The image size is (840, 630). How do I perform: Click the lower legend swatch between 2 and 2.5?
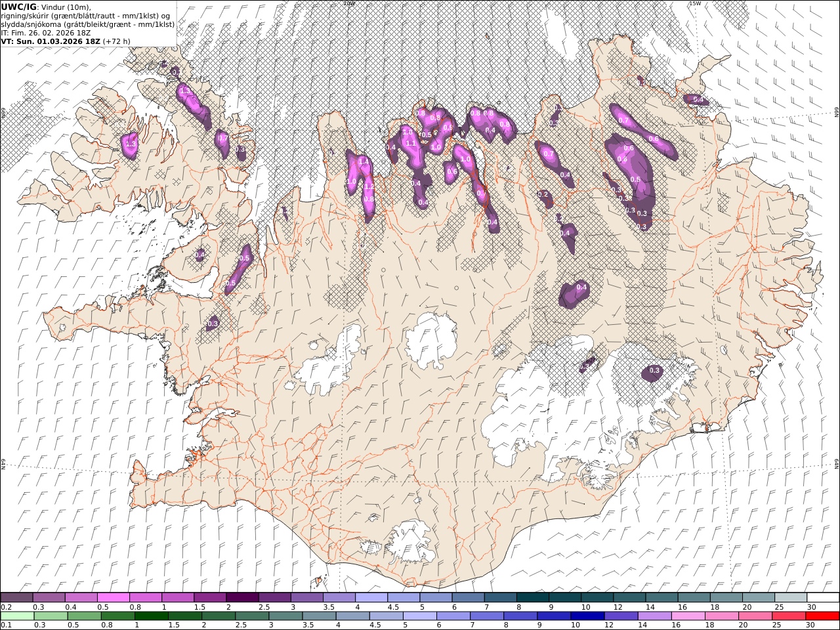tap(218, 616)
